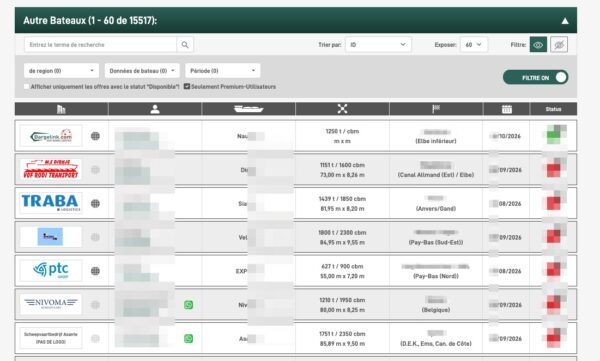600x361 pixels.
Task: Open the 'Trier par' ID dropdown
Action: 378,45
